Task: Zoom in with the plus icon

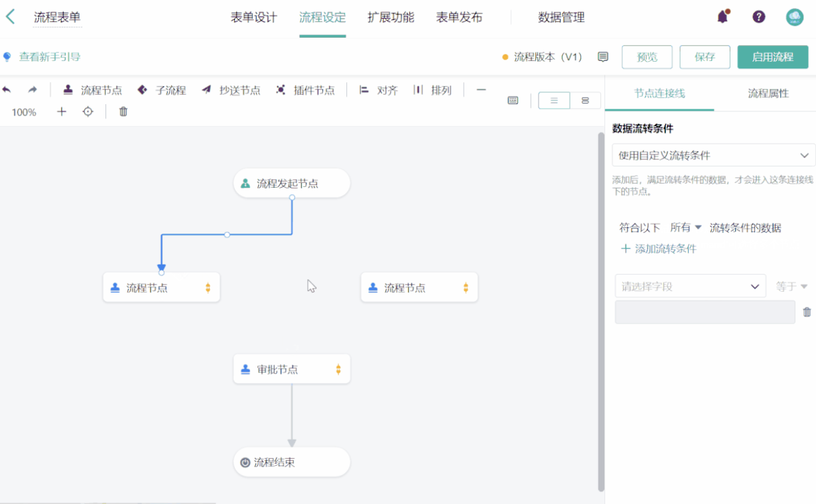Action: (x=62, y=111)
